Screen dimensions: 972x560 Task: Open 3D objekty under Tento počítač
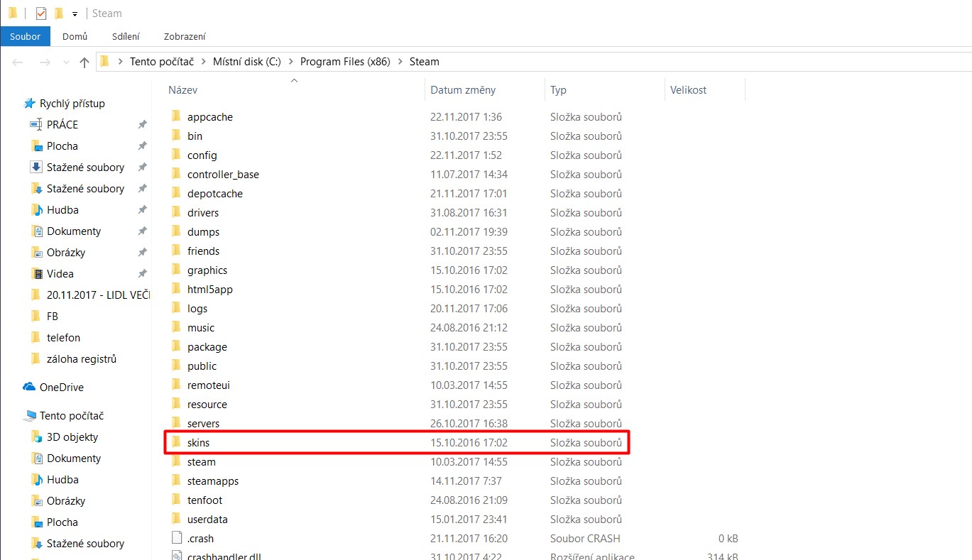pos(72,437)
